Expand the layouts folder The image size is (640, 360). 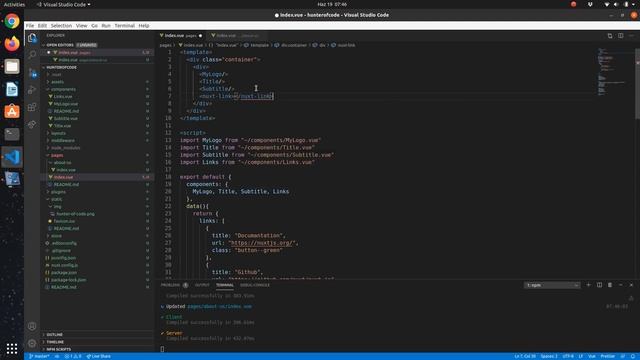(x=58, y=133)
